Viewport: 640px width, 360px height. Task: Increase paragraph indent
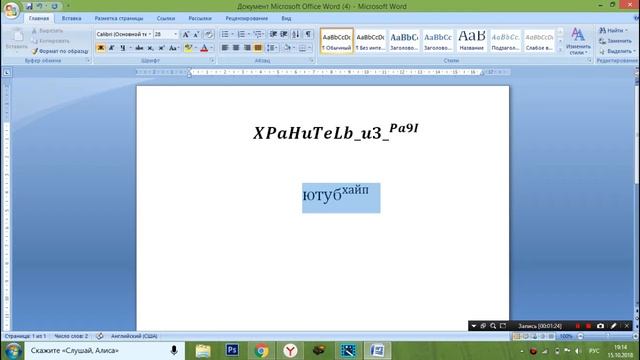click(x=284, y=35)
